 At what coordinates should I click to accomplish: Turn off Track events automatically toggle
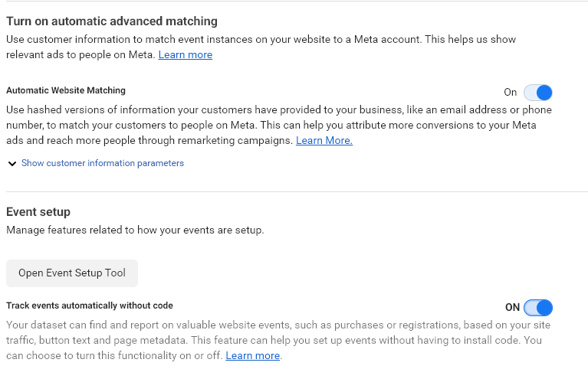[537, 308]
